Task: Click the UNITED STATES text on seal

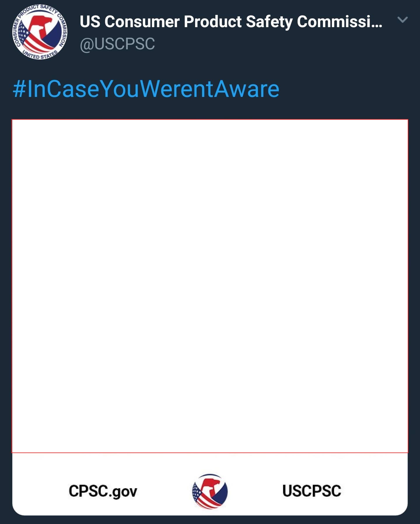Action: coord(40,55)
